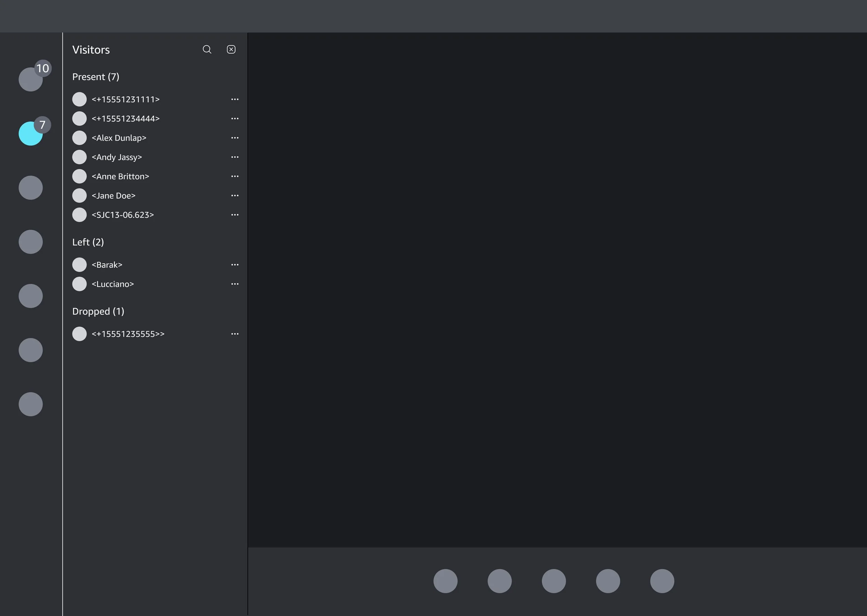Select the cyan sidebar icon with badge 7
Screen dimensions: 867x616
pos(31,133)
